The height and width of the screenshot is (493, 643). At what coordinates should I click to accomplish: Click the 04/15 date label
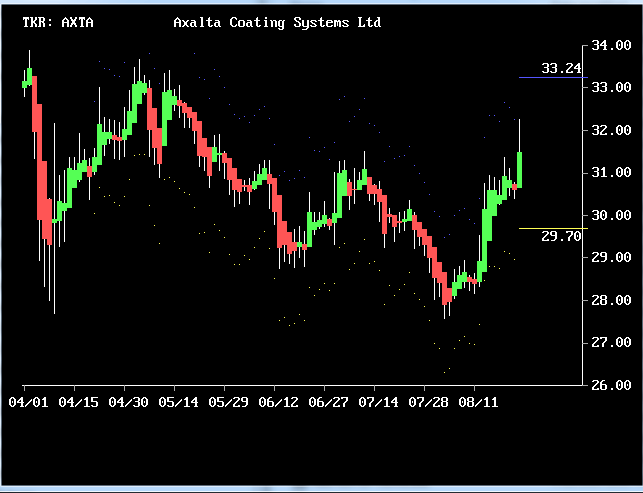click(78, 402)
